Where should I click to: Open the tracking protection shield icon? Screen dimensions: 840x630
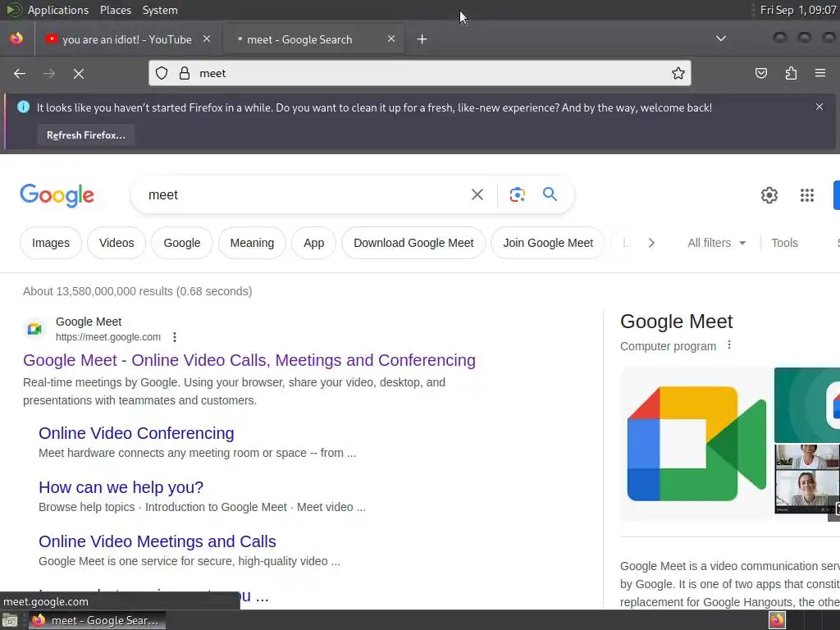162,73
